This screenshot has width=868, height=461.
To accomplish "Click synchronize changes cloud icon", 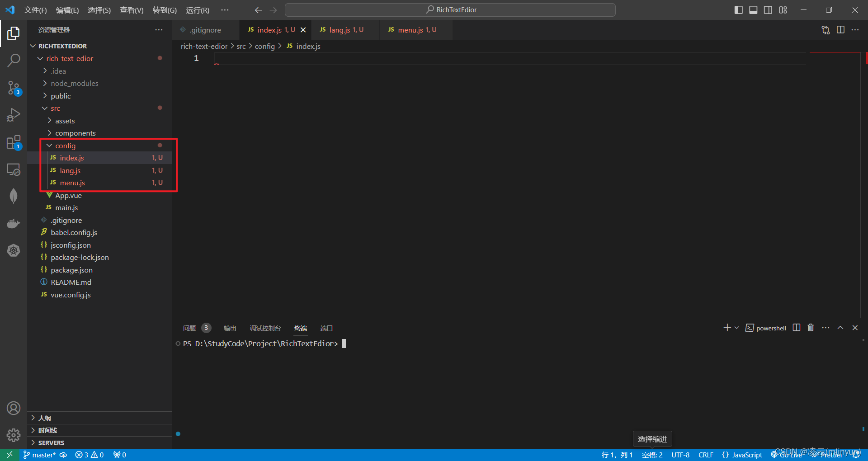I will tap(63, 455).
